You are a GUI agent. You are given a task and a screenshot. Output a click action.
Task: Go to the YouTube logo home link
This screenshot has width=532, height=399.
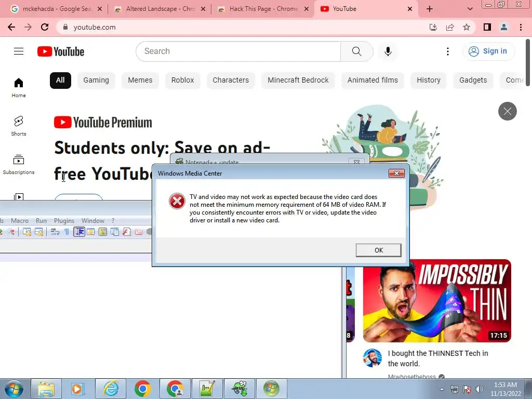(x=61, y=51)
